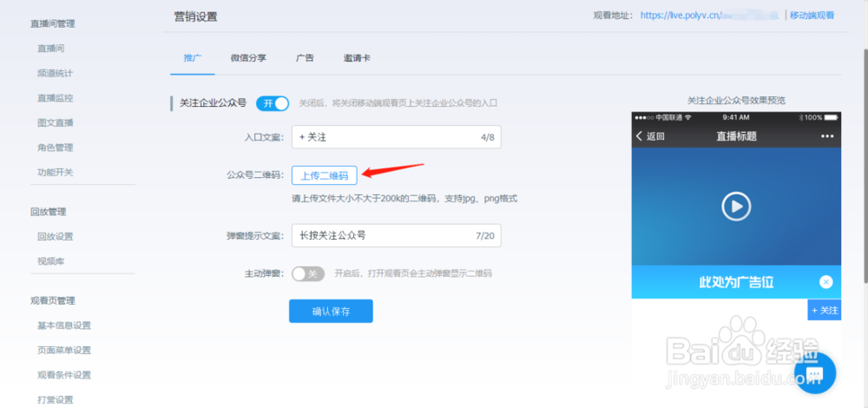The width and height of the screenshot is (868, 408).
Task: Click the 回放管理 section header
Action: click(48, 212)
